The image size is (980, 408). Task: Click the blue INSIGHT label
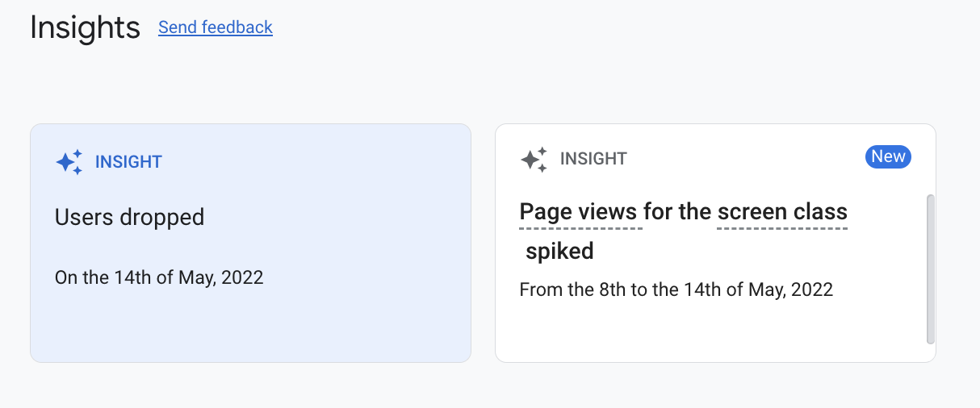tap(128, 162)
